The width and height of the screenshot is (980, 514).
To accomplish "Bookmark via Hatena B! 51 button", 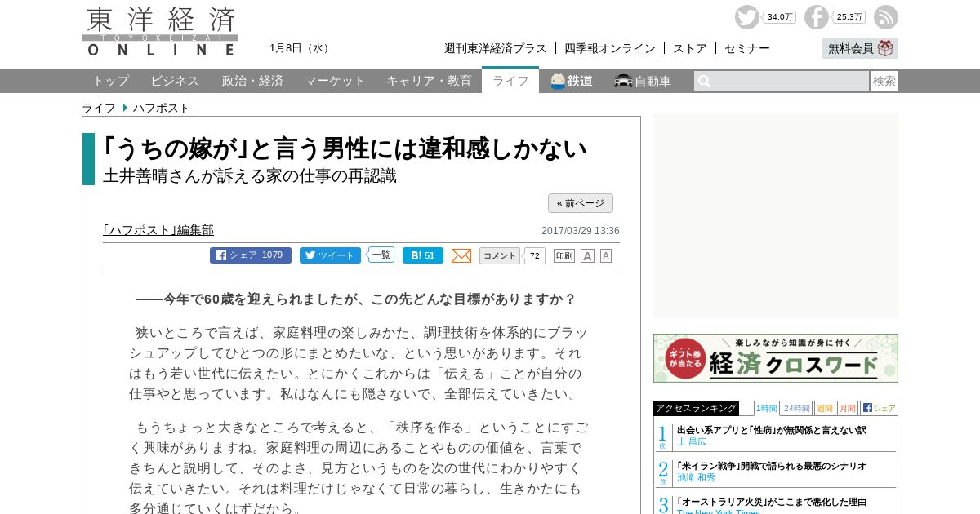I will (423, 255).
